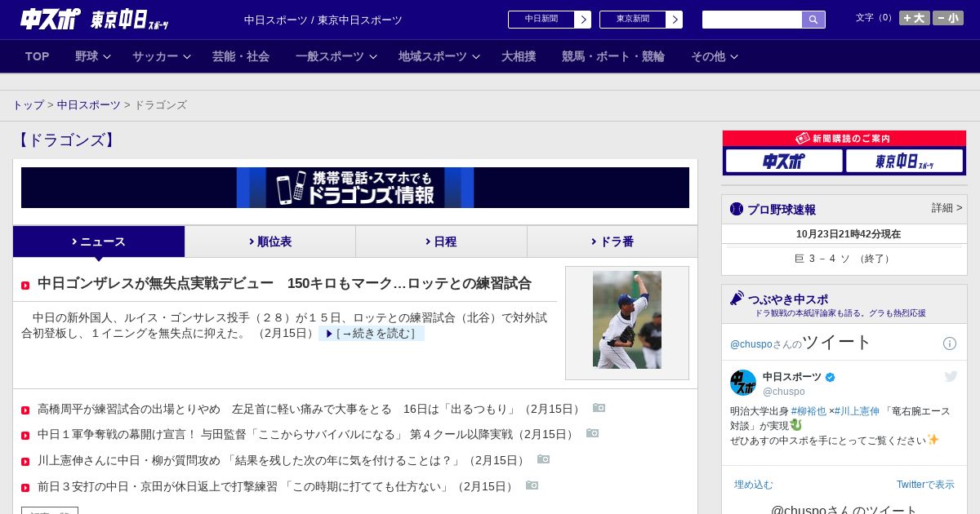Screen dimensions: 980x514
Task: Focus the site search input field
Action: pos(752,20)
